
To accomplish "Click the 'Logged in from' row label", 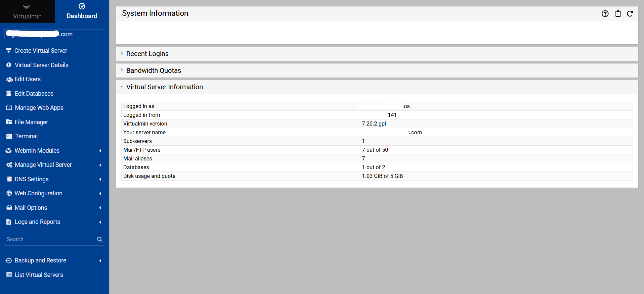I will [142, 115].
